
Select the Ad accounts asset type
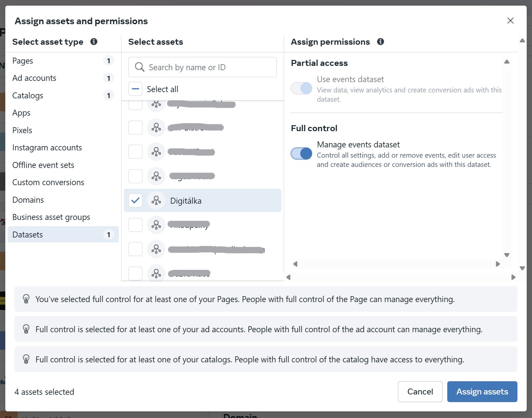34,78
